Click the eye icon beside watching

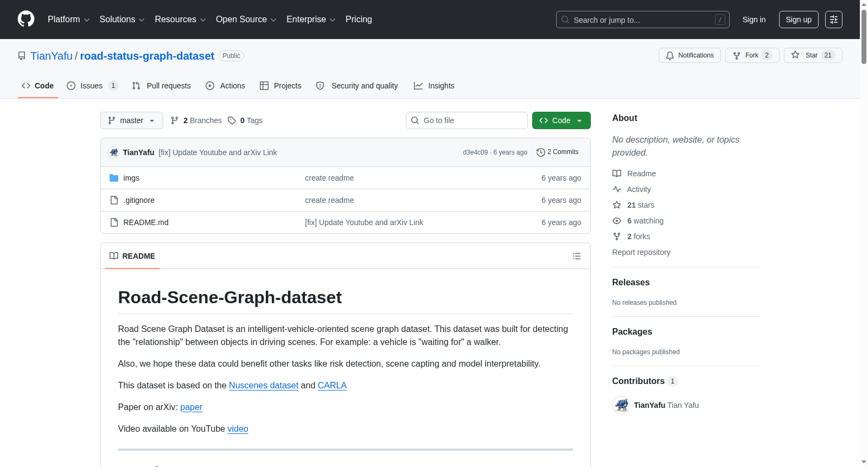[617, 221]
